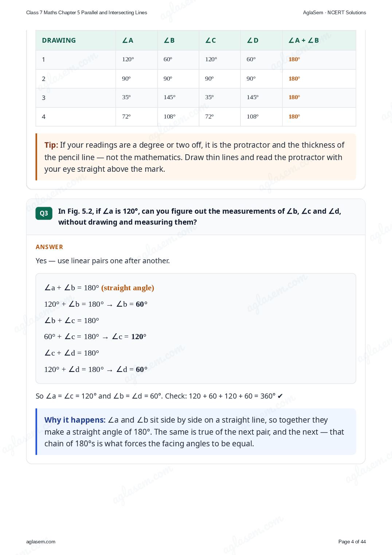Click the ∠A + ∠B column header

click(303, 40)
